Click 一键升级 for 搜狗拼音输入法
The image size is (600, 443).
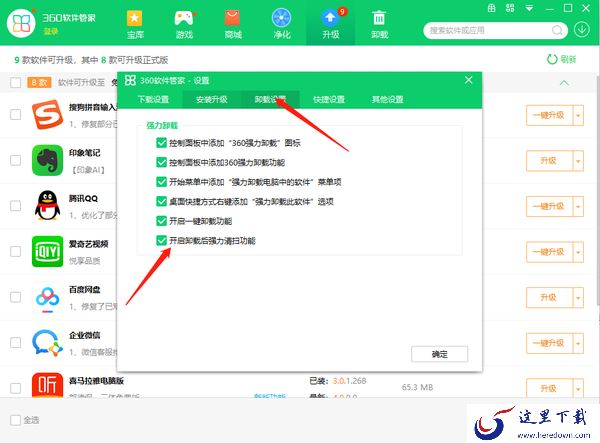pyautogui.click(x=549, y=115)
